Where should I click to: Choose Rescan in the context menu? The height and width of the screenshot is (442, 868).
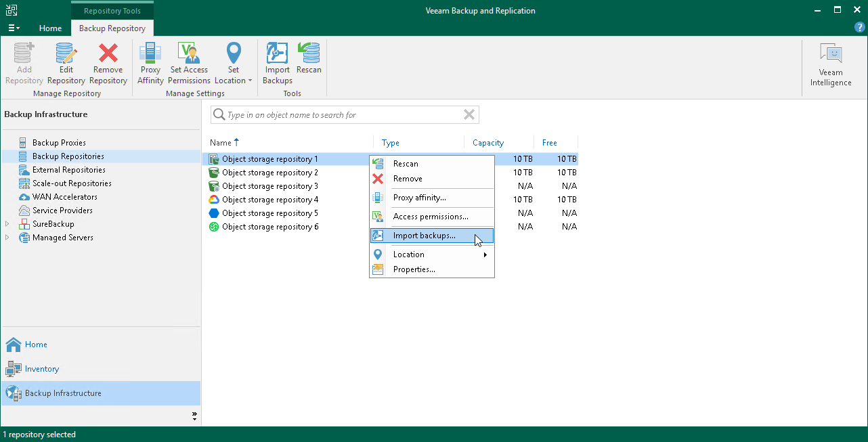pyautogui.click(x=432, y=164)
